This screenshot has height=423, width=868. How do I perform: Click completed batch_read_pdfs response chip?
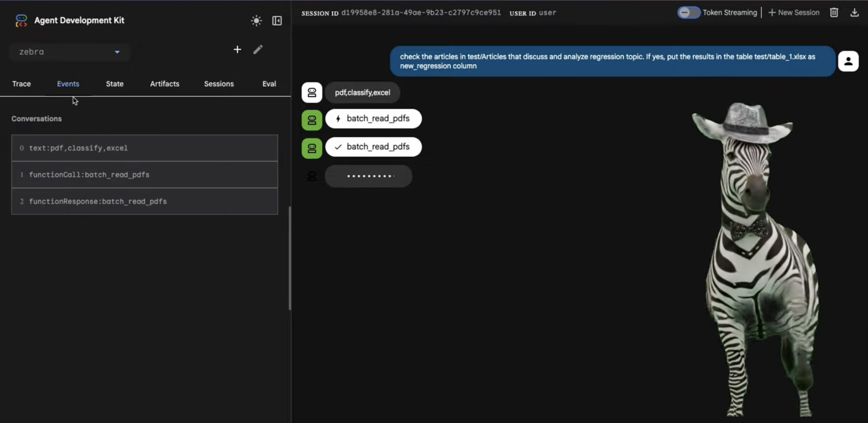tap(373, 147)
